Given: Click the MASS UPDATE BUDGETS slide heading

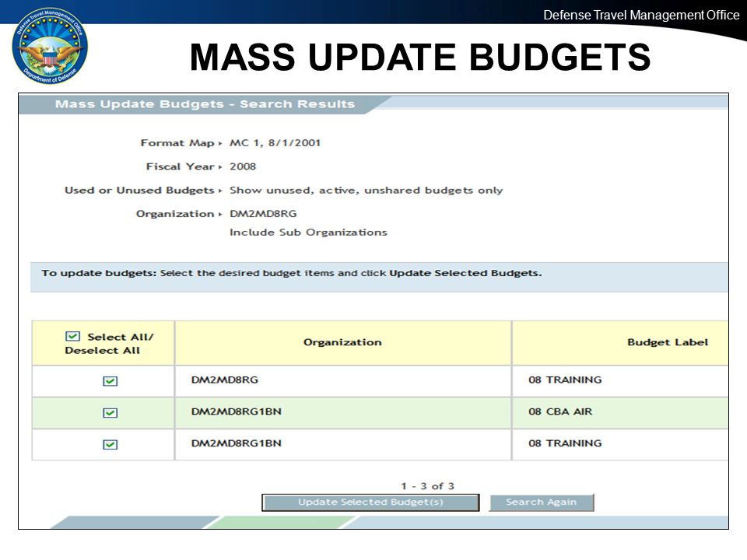Looking at the screenshot, I should (x=420, y=57).
